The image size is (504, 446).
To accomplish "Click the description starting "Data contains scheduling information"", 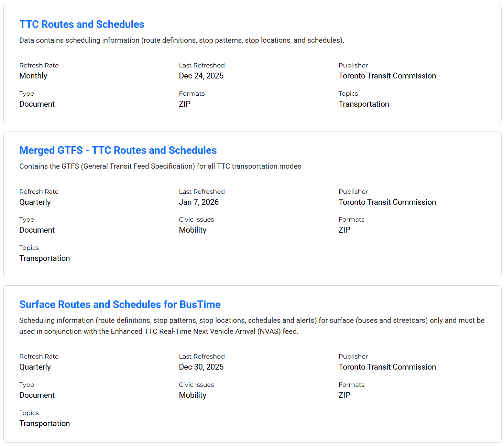I will [182, 40].
